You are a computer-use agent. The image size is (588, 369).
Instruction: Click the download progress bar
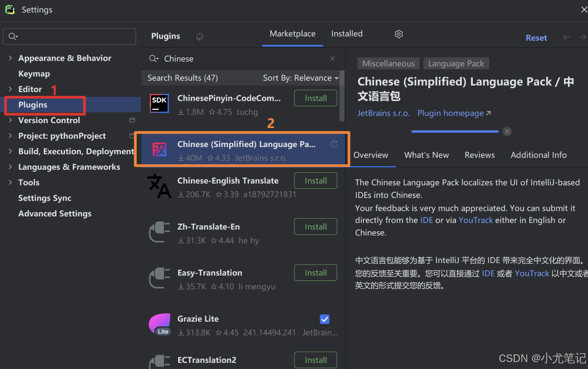[x=455, y=131]
